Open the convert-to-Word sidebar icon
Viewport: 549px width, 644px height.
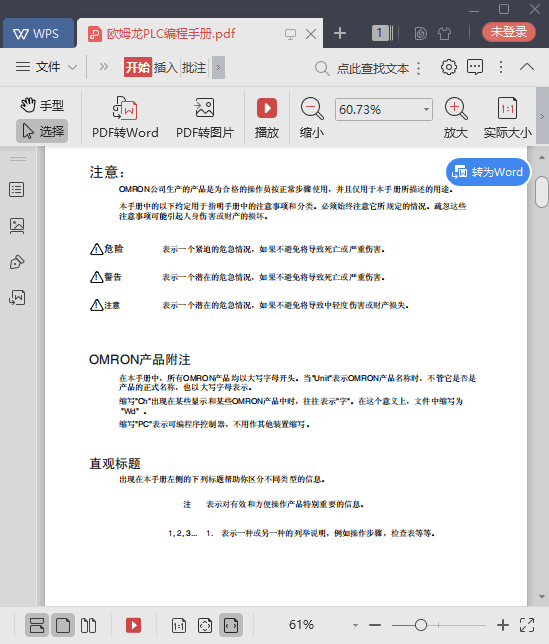click(x=17, y=298)
